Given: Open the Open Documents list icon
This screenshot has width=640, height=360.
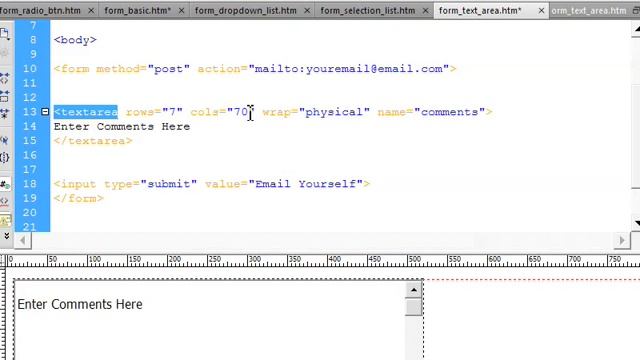Looking at the screenshot, I should pos(4,34).
